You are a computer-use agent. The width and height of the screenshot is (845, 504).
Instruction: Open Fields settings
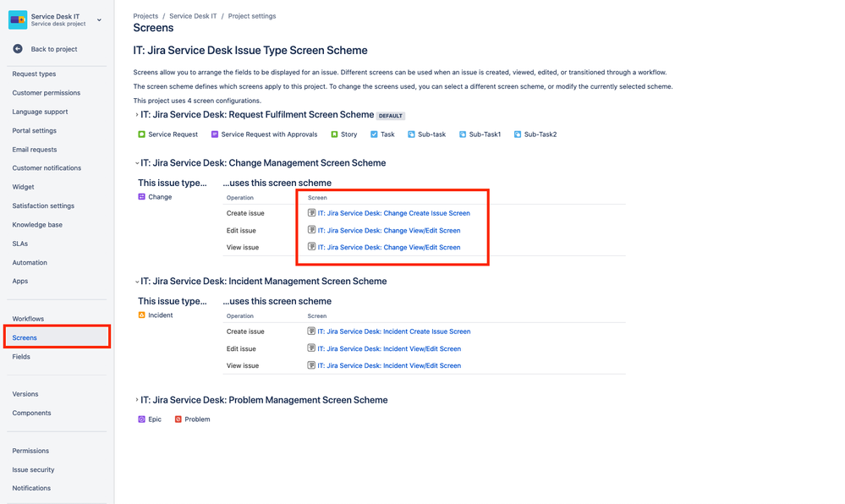click(x=21, y=356)
